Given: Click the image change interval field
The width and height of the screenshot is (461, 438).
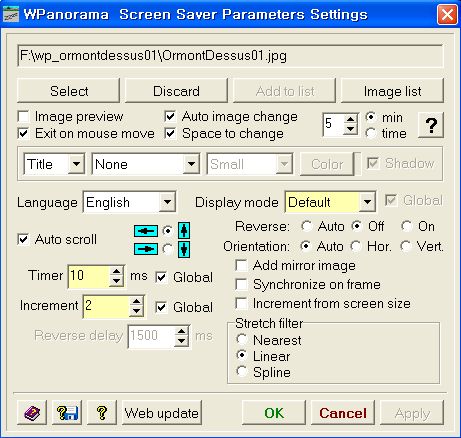Looking at the screenshot, I should 333,124.
